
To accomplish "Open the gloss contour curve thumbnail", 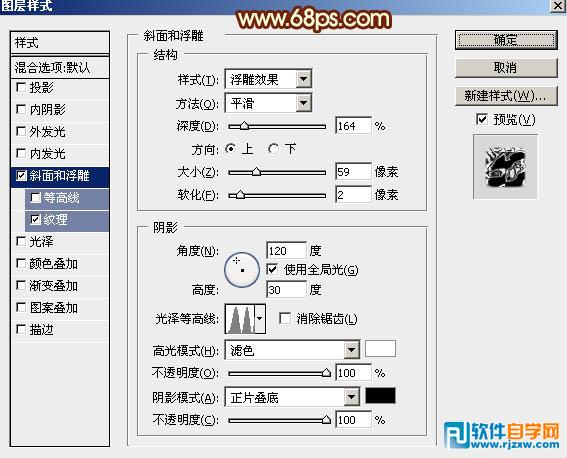I will 240,319.
